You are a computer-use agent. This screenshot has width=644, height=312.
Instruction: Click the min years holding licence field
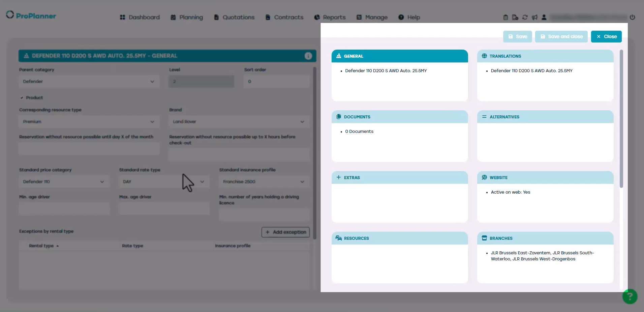[x=264, y=215]
